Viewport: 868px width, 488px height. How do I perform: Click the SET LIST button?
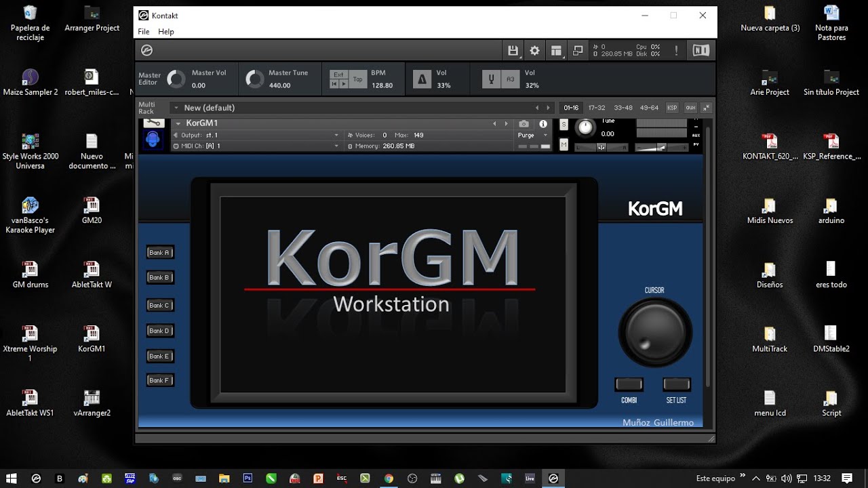(x=676, y=384)
